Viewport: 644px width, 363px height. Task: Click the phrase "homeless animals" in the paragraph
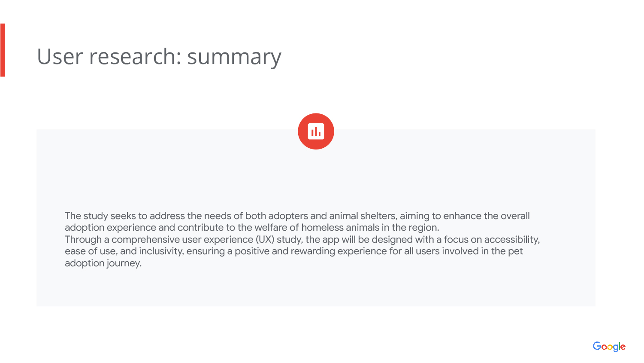click(340, 228)
